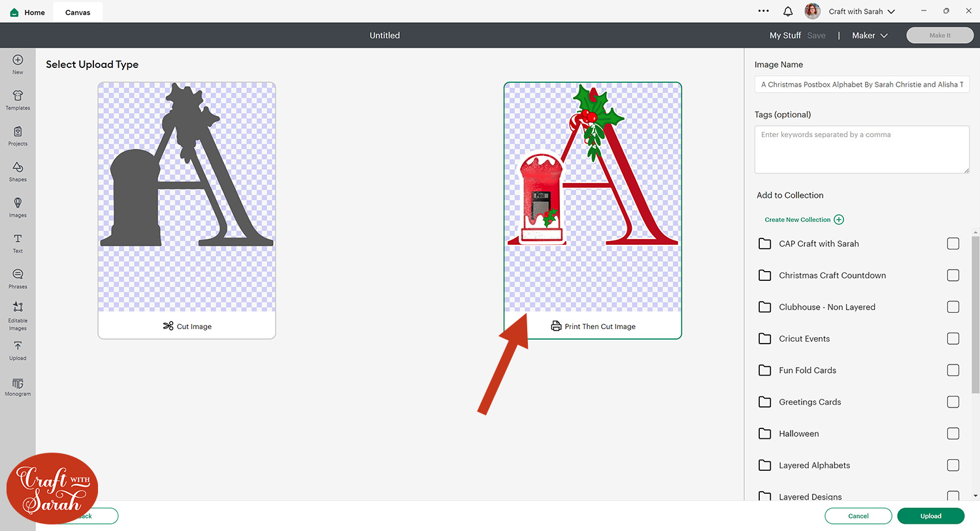Check the CAP Craft with Sarah collection
Image resolution: width=980 pixels, height=531 pixels.
click(953, 244)
